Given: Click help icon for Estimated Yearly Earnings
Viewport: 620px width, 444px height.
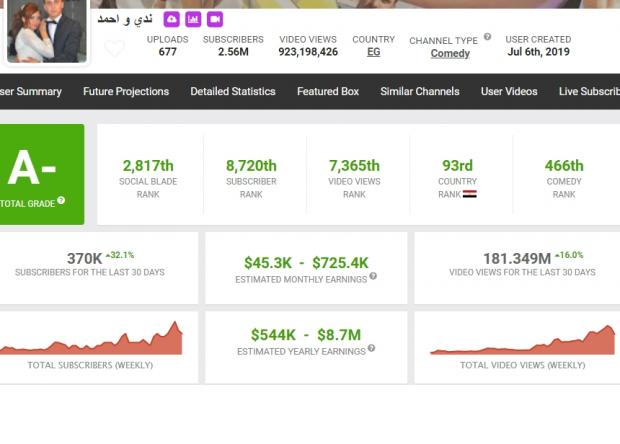Looking at the screenshot, I should coord(371,348).
